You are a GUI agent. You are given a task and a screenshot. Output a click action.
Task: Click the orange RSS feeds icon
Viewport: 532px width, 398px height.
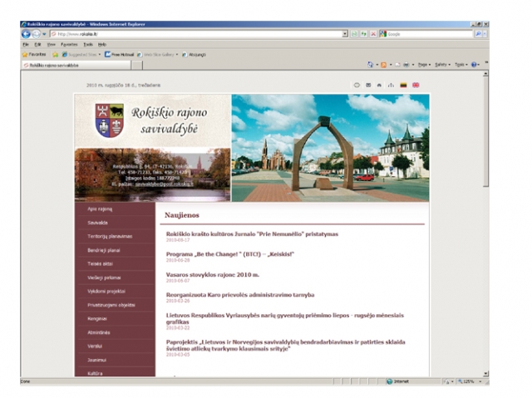click(x=383, y=65)
